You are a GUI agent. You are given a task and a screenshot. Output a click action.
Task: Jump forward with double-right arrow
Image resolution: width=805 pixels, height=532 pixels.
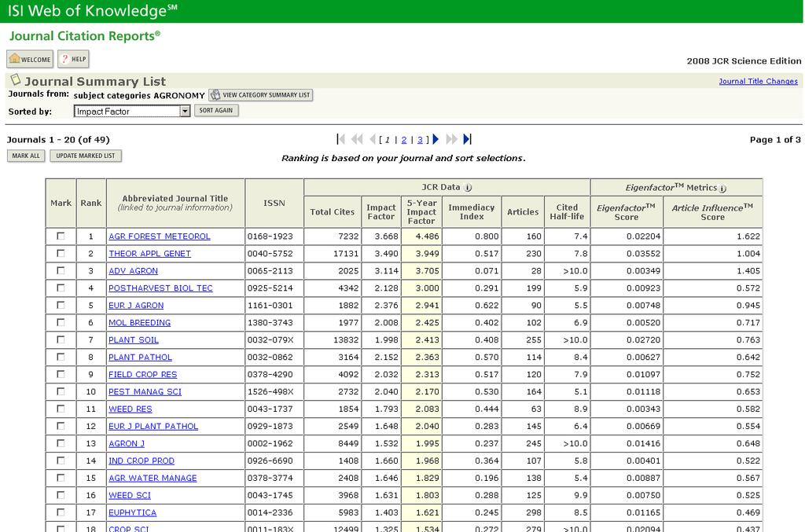[451, 139]
